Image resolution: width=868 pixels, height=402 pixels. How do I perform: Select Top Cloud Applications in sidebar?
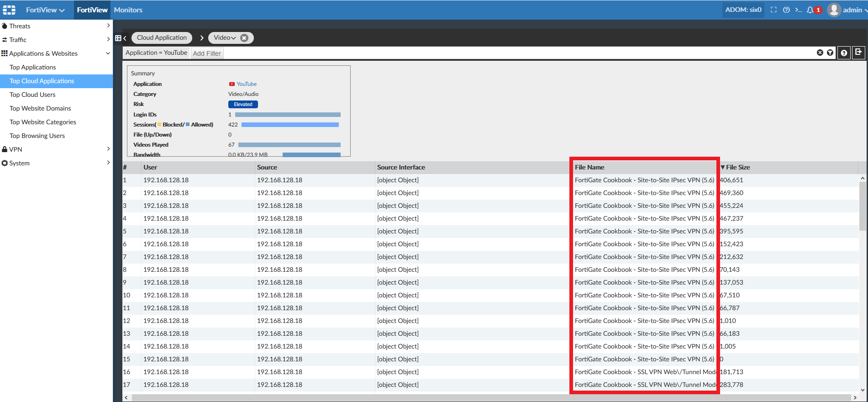(x=57, y=81)
